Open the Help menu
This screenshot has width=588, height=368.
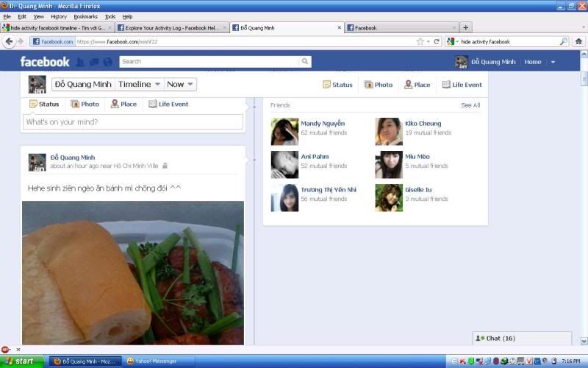(127, 16)
